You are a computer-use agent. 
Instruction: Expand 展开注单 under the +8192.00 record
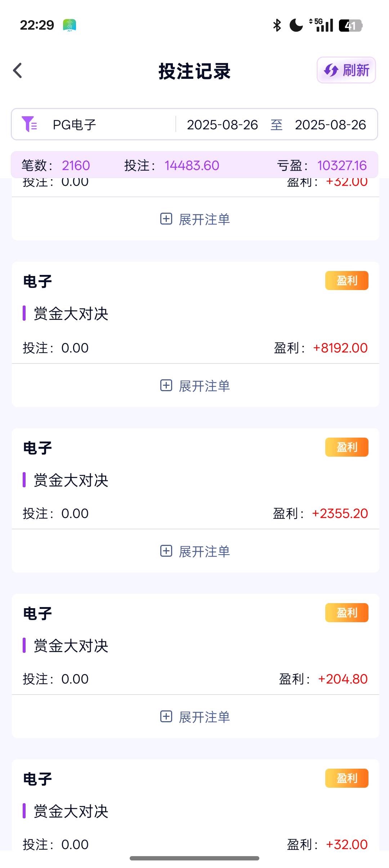[195, 386]
